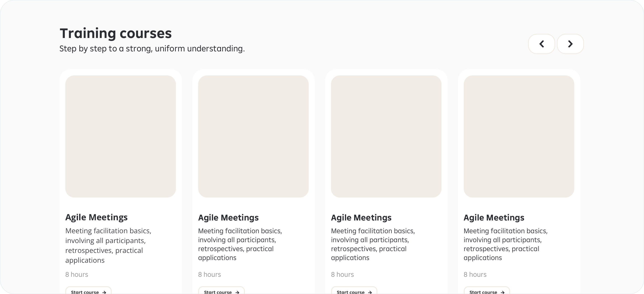Click the "Step by step to a strong" subtitle
Viewport: 644px width, 294px height.
coord(152,49)
